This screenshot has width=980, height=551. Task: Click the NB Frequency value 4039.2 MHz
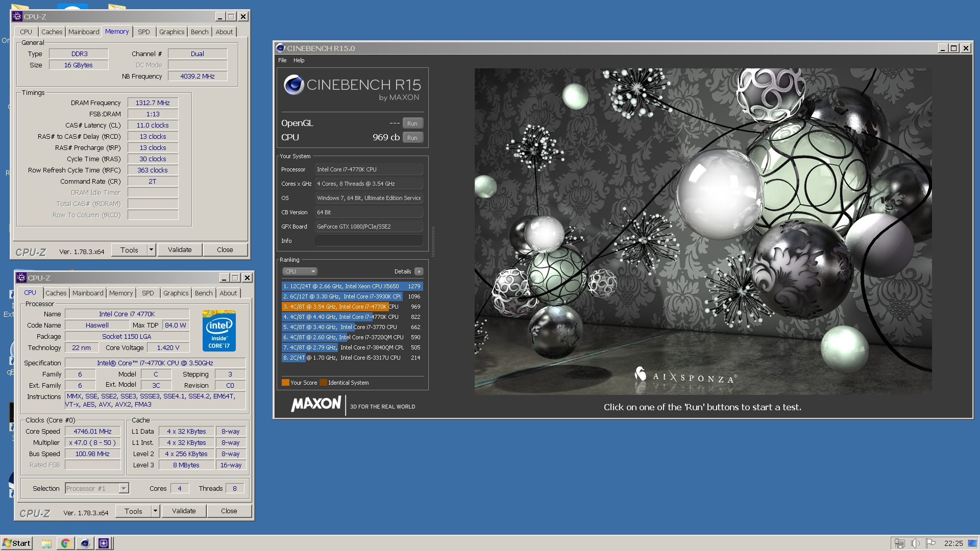pos(198,76)
